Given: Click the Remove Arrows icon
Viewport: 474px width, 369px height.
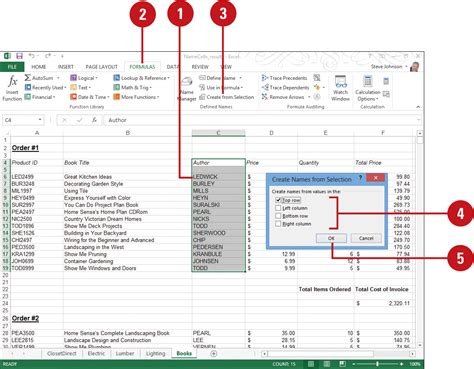Looking at the screenshot, I should pyautogui.click(x=265, y=97).
